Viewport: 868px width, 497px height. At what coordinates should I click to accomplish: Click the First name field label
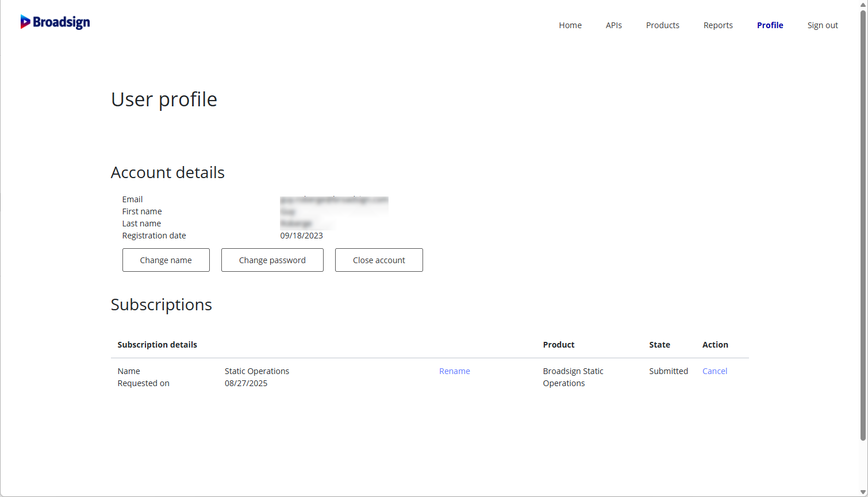point(142,211)
